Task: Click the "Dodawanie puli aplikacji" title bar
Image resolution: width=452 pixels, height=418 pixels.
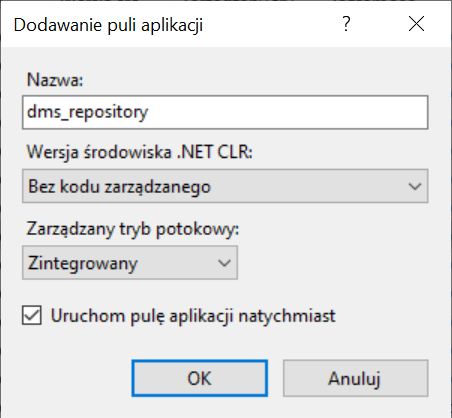Action: [108, 25]
